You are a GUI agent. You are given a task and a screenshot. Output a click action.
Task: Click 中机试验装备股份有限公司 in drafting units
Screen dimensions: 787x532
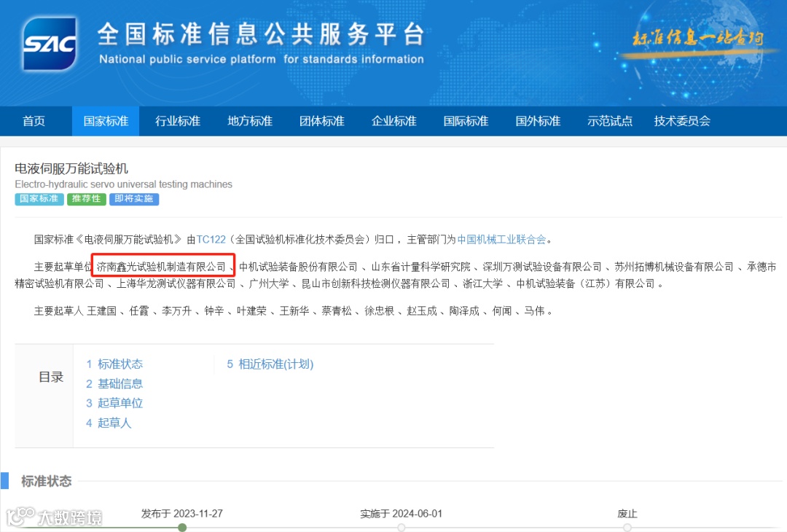point(298,267)
